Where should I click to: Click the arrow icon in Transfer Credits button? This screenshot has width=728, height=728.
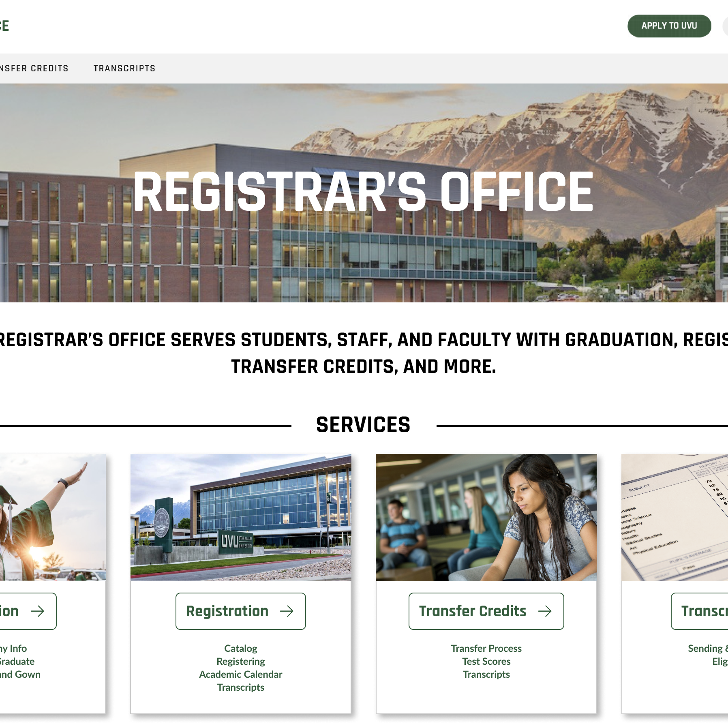click(545, 611)
